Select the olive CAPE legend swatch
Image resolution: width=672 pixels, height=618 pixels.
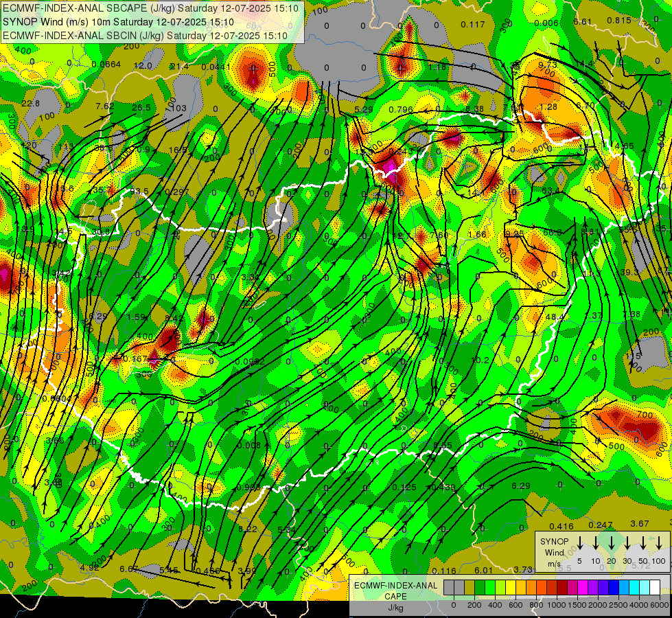click(x=470, y=587)
